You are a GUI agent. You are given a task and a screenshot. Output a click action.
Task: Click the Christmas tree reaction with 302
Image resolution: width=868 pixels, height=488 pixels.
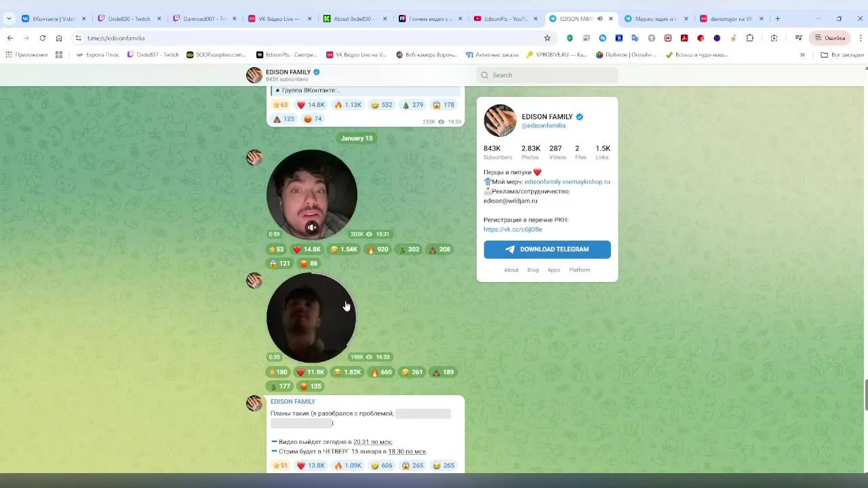click(409, 249)
